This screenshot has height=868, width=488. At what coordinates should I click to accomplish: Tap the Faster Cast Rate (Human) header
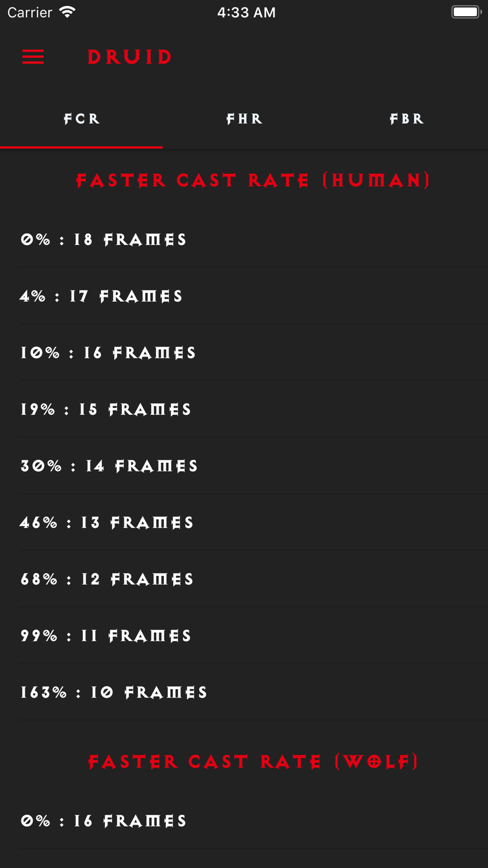pos(253,180)
